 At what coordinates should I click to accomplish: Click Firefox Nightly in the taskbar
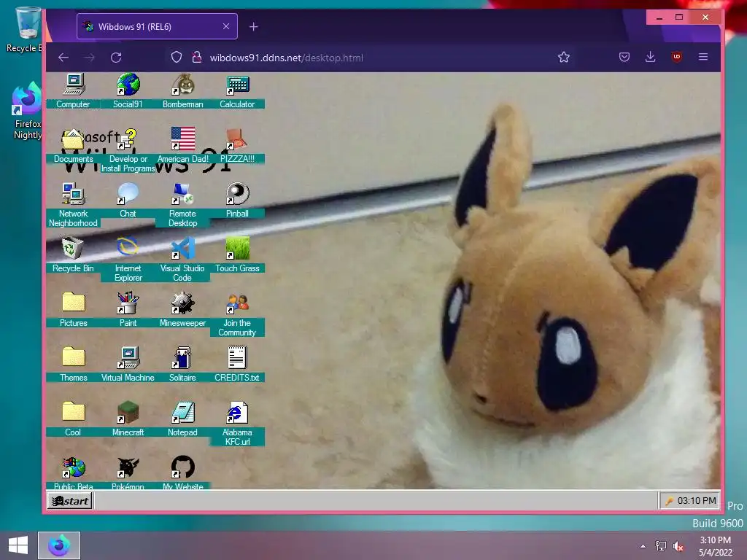59,545
